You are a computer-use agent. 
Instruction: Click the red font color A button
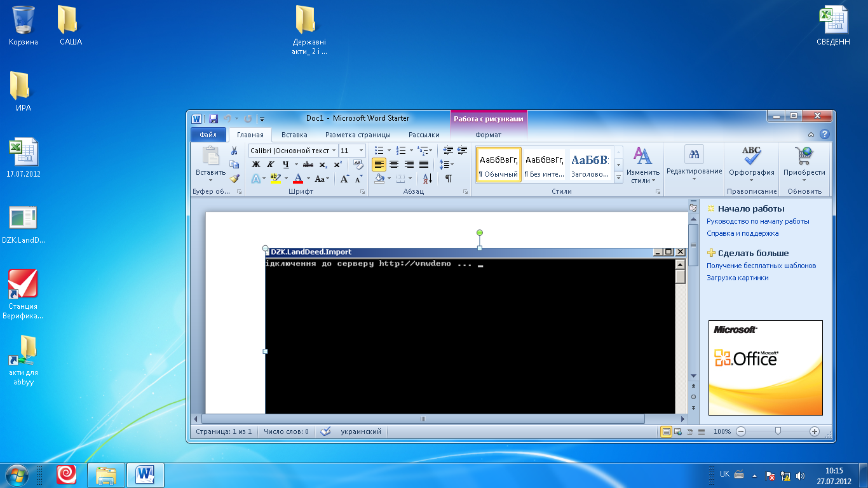pos(298,179)
